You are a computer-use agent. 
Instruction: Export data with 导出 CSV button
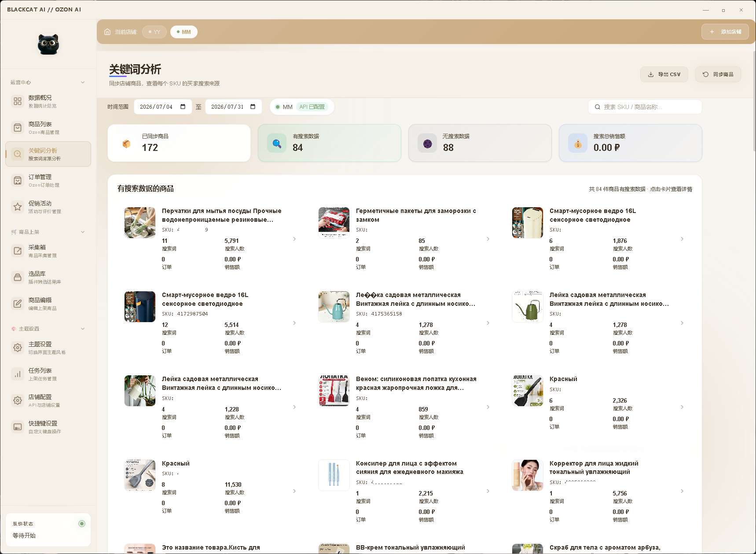pos(664,74)
